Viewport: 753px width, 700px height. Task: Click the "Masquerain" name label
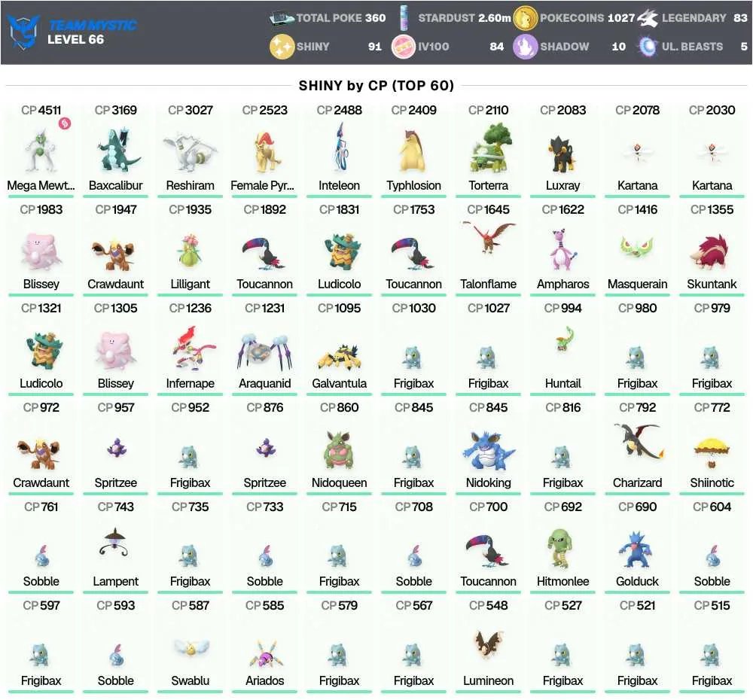637,284
